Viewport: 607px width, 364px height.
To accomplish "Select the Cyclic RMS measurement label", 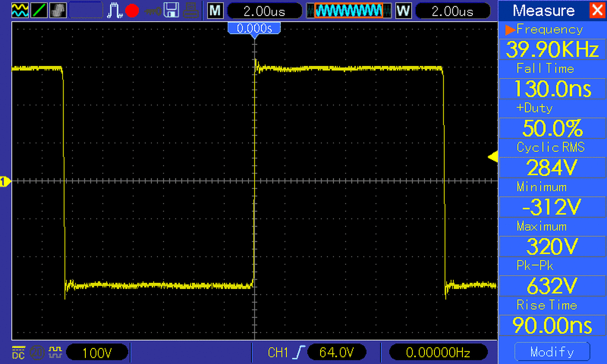I will (x=551, y=147).
